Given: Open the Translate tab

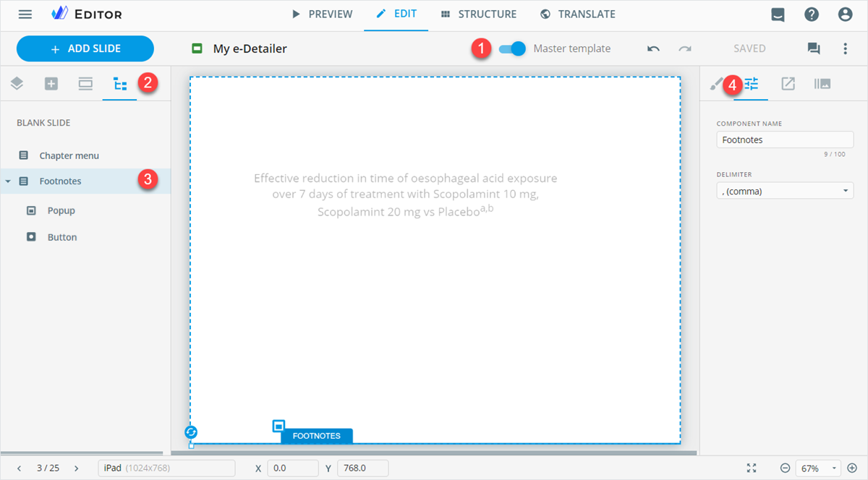Looking at the screenshot, I should (578, 14).
